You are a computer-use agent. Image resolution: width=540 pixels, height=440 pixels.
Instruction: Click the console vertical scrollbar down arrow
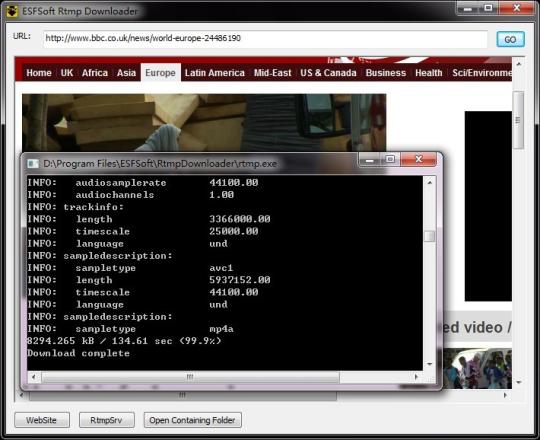coord(429,364)
